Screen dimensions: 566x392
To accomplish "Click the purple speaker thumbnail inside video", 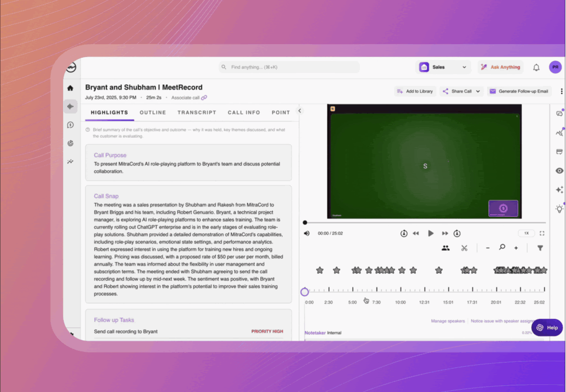I will click(503, 208).
